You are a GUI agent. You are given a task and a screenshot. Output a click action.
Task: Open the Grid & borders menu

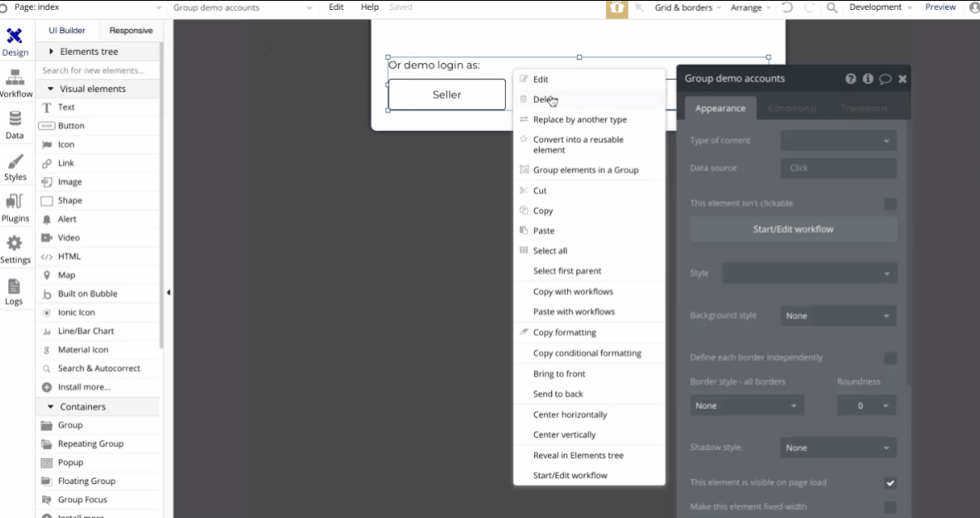coord(687,7)
